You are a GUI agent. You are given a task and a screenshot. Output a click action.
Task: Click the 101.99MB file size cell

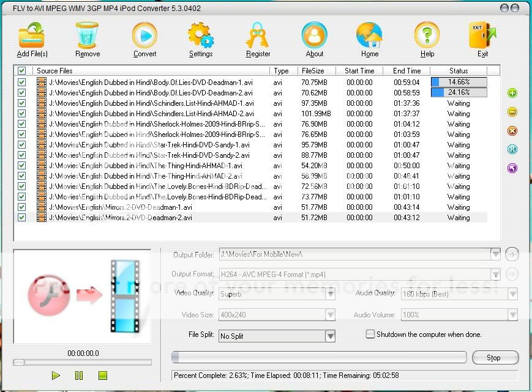tap(316, 114)
